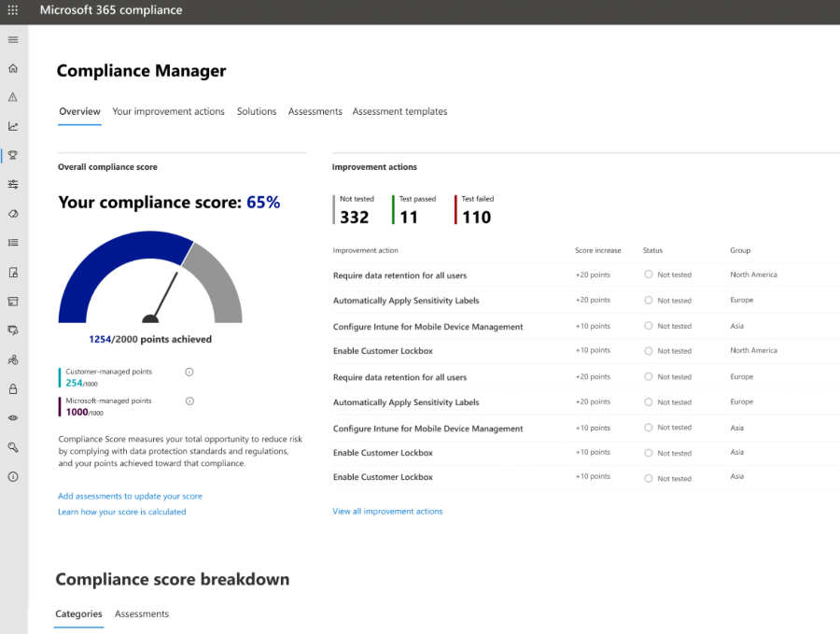The height and width of the screenshot is (634, 840).
Task: Click the eye icon in the sidebar
Action: coord(13,417)
